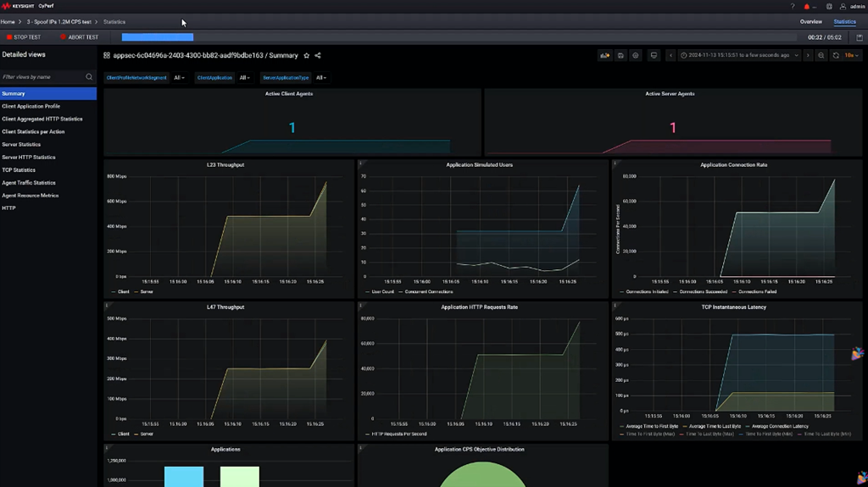This screenshot has width=868, height=487.
Task: Toggle Connections Failed series in legend
Action: pyautogui.click(x=757, y=291)
